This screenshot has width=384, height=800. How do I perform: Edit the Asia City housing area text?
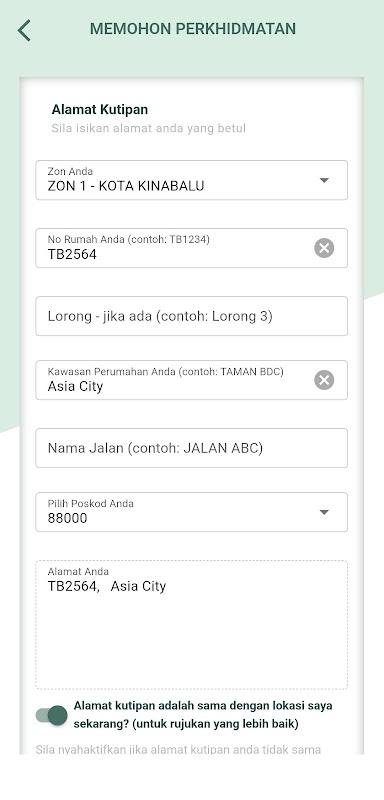pos(75,386)
